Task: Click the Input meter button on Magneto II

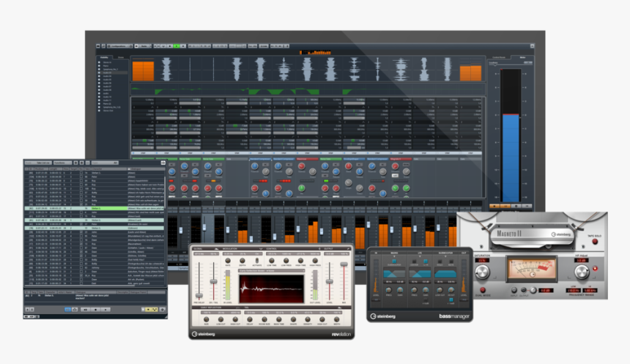Action: 514,290
